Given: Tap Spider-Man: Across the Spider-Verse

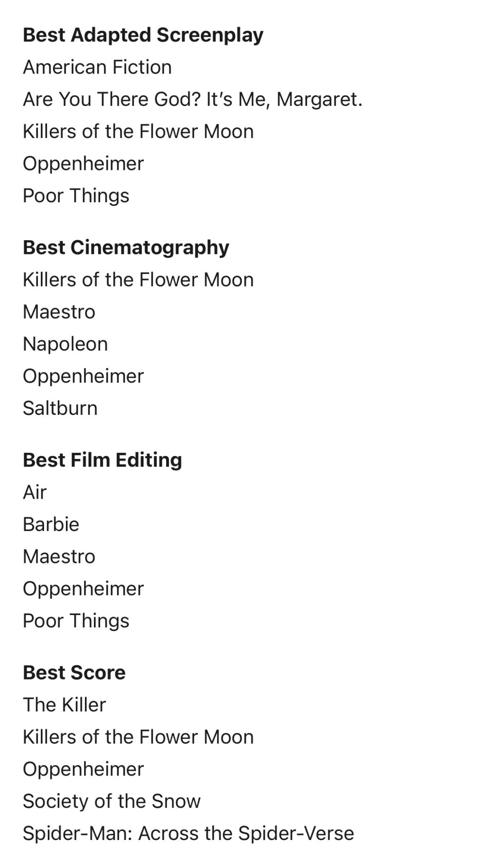Looking at the screenshot, I should 188,834.
